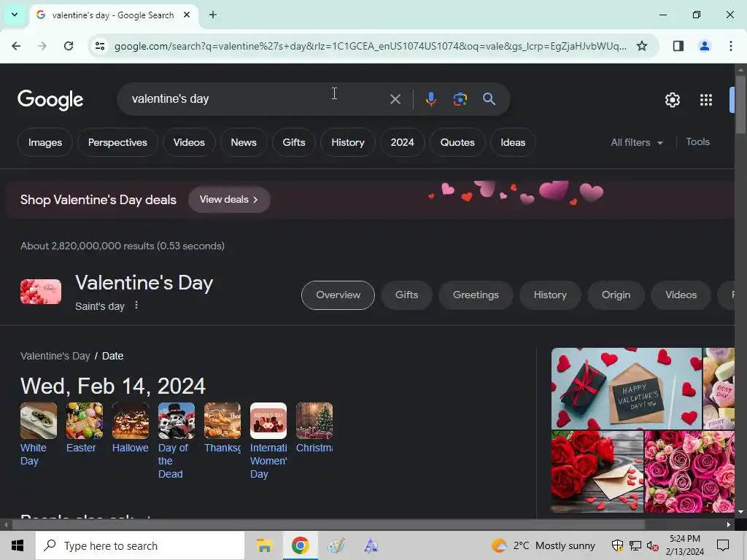This screenshot has height=560, width=747.
Task: Select Gifts in knowledge panel tabs
Action: click(406, 295)
